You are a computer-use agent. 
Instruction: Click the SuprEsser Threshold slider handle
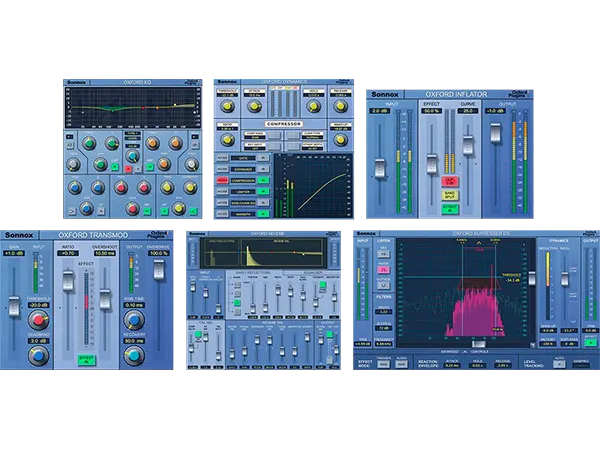pos(532,279)
